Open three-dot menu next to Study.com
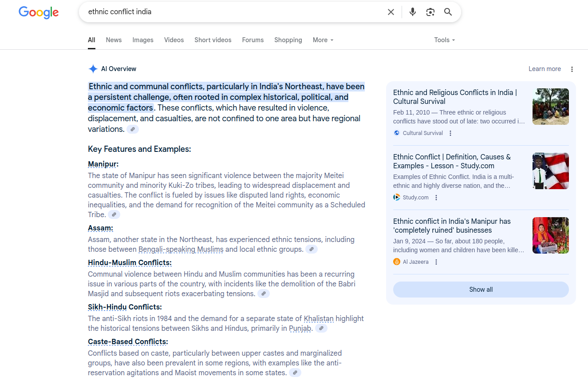The width and height of the screenshot is (588, 381). (x=436, y=198)
